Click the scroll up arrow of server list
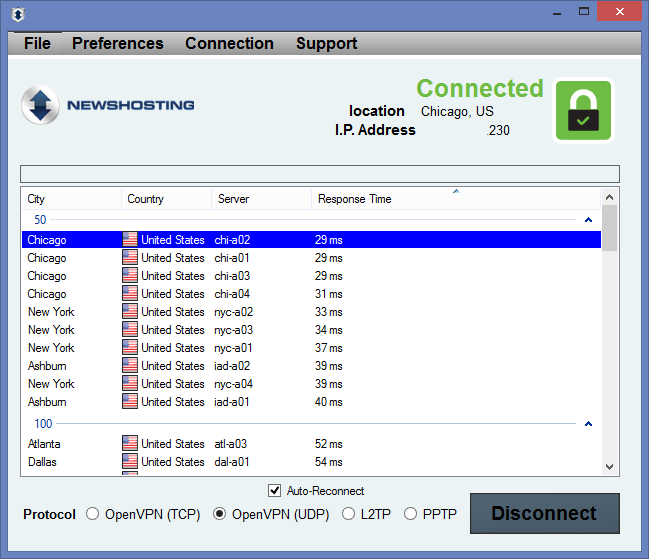The image size is (649, 559). tap(609, 197)
